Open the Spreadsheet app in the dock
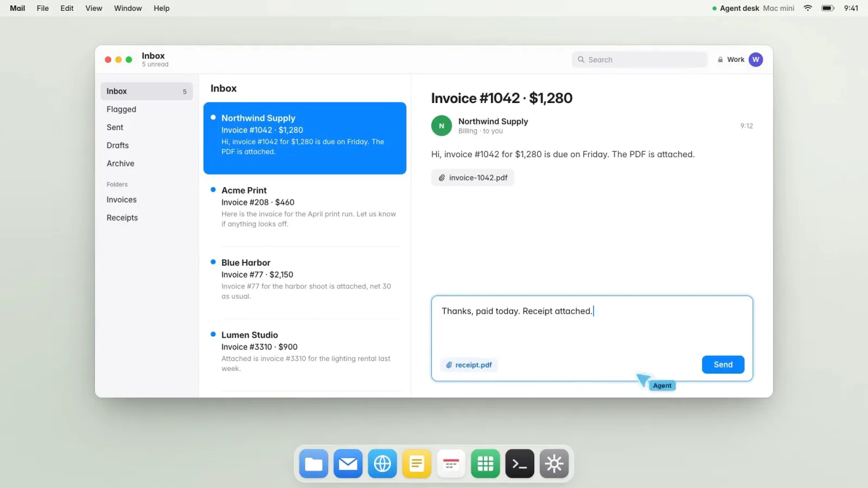The image size is (868, 488). point(486,464)
